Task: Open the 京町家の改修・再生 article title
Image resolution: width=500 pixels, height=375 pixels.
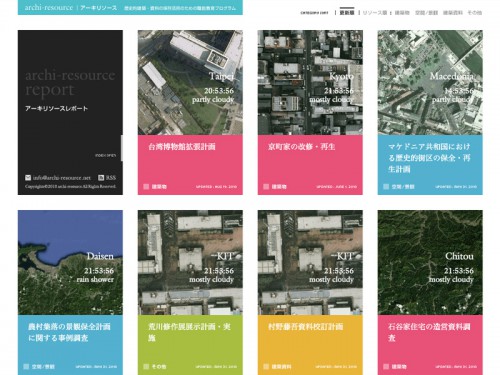Action: pos(302,147)
